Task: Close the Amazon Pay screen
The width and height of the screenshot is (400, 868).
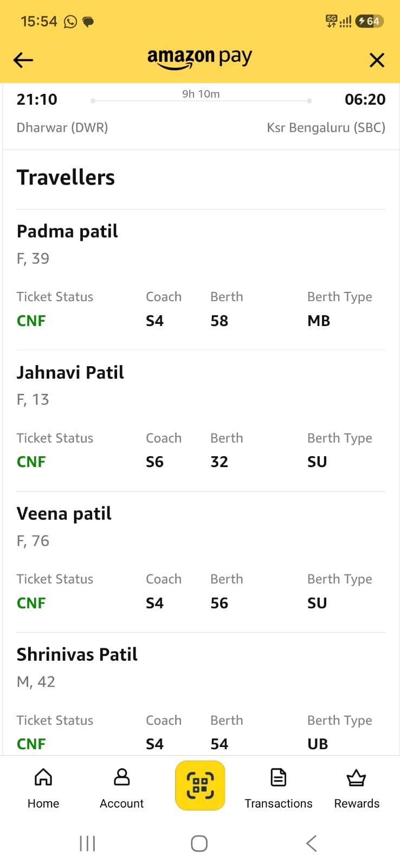Action: [x=377, y=60]
